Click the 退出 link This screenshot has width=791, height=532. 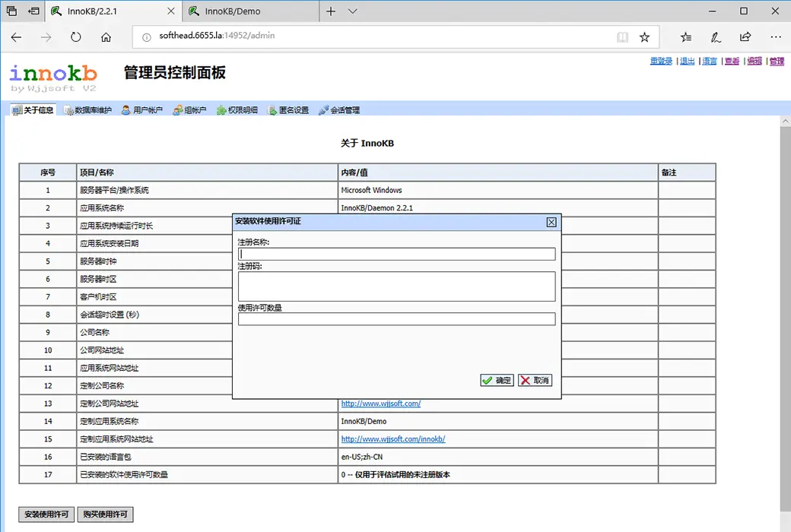pyautogui.click(x=687, y=61)
